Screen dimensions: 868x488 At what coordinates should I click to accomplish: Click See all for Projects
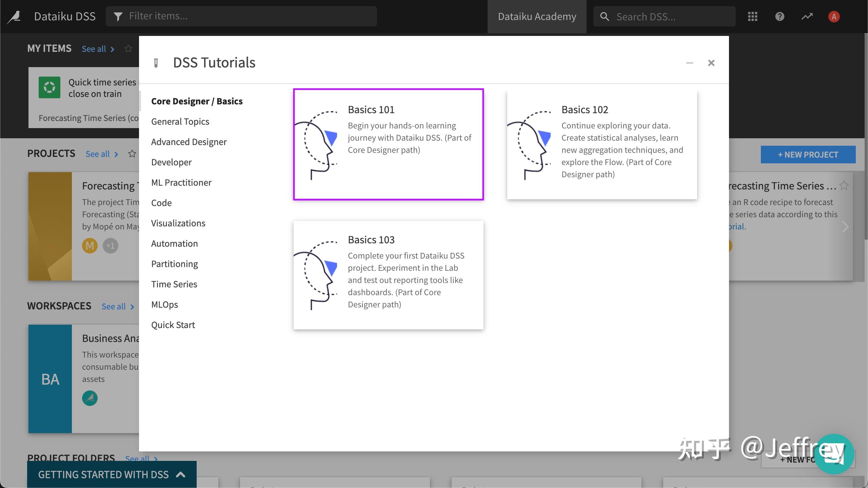(102, 154)
